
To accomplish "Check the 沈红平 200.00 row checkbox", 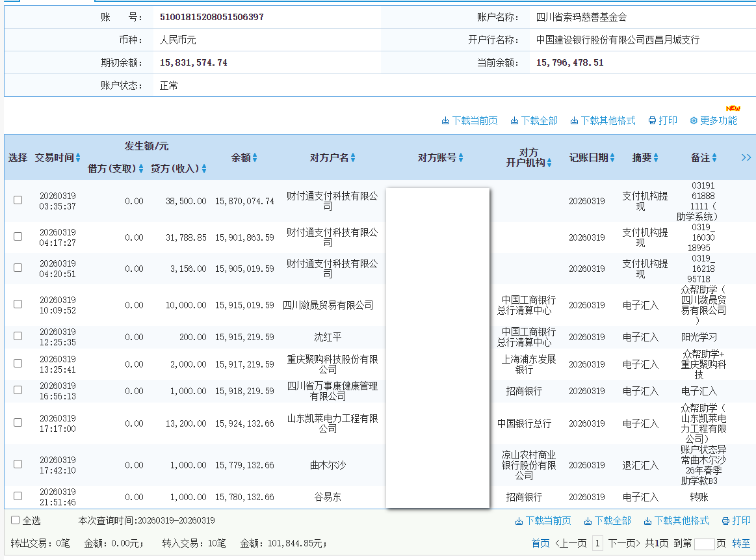I will click(x=17, y=338).
